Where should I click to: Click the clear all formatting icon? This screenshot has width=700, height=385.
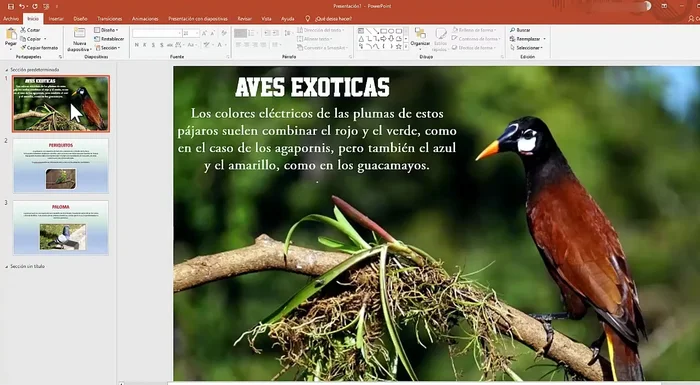coord(224,33)
